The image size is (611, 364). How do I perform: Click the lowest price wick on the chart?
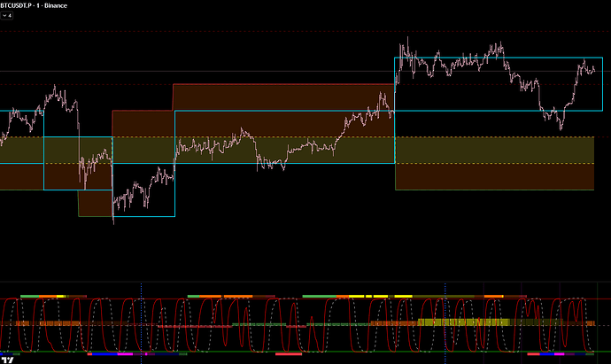click(113, 222)
